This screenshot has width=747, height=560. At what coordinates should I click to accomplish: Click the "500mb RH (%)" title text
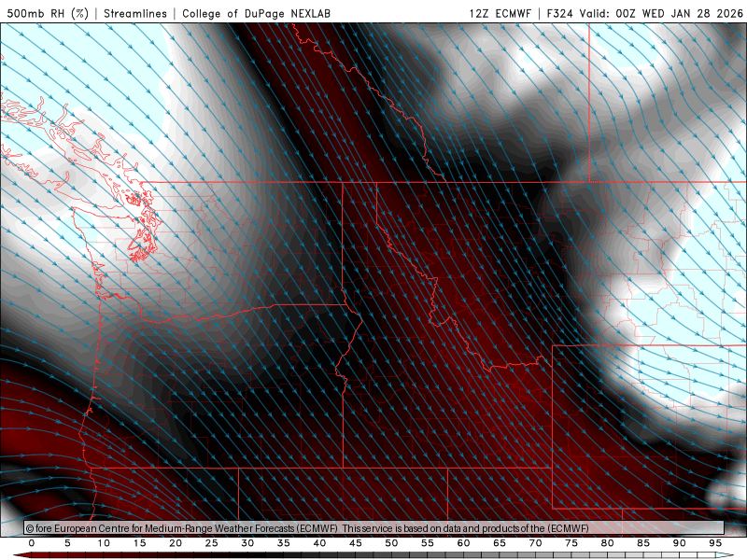[x=48, y=13]
